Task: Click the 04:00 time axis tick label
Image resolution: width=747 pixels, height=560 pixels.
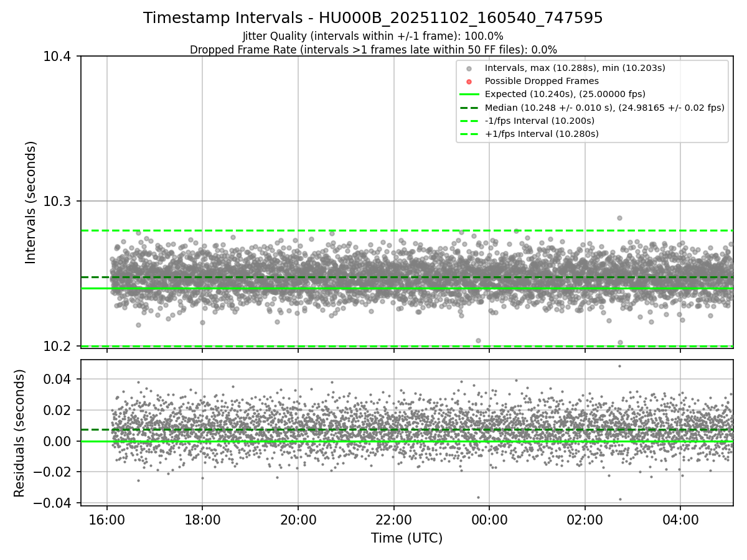Action: pos(680,518)
